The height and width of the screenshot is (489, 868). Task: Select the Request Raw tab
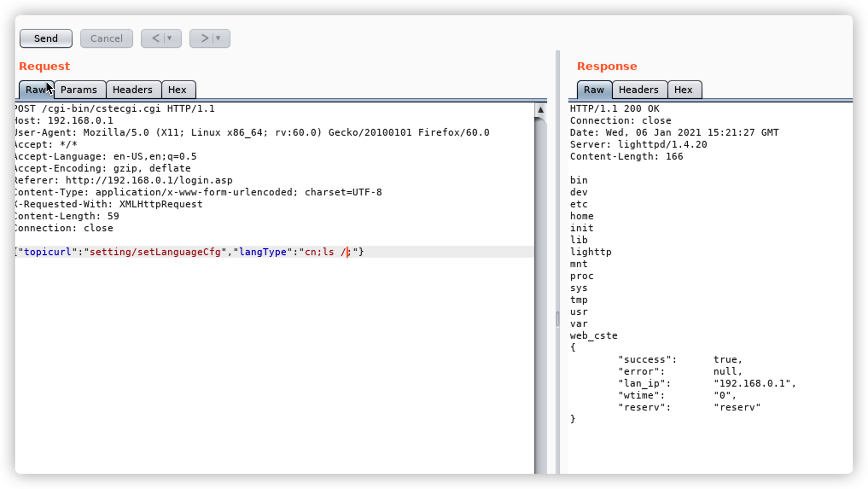[x=35, y=90]
